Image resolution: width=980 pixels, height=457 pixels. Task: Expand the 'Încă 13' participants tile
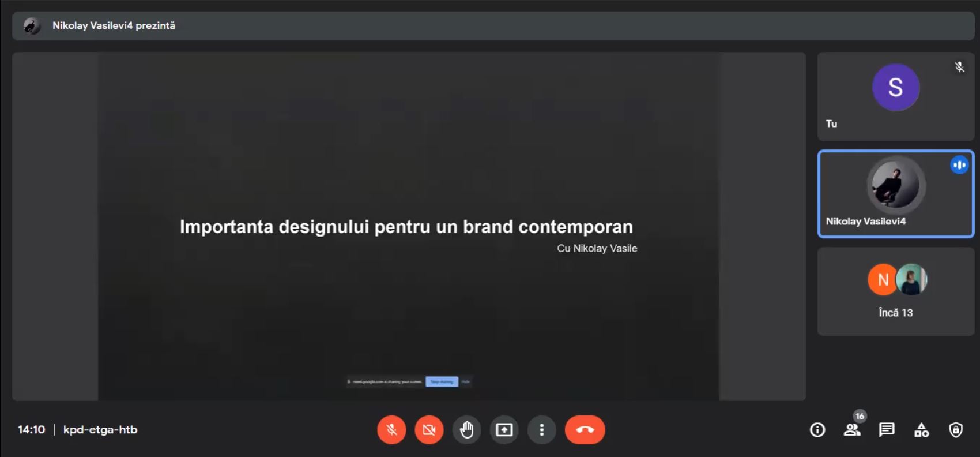pyautogui.click(x=896, y=292)
